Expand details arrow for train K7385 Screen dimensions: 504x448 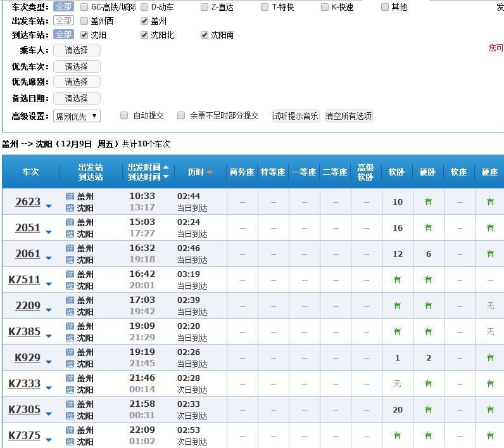[x=49, y=336]
